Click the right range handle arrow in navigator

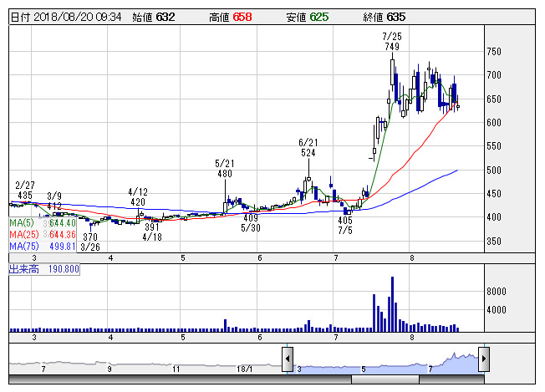click(483, 359)
